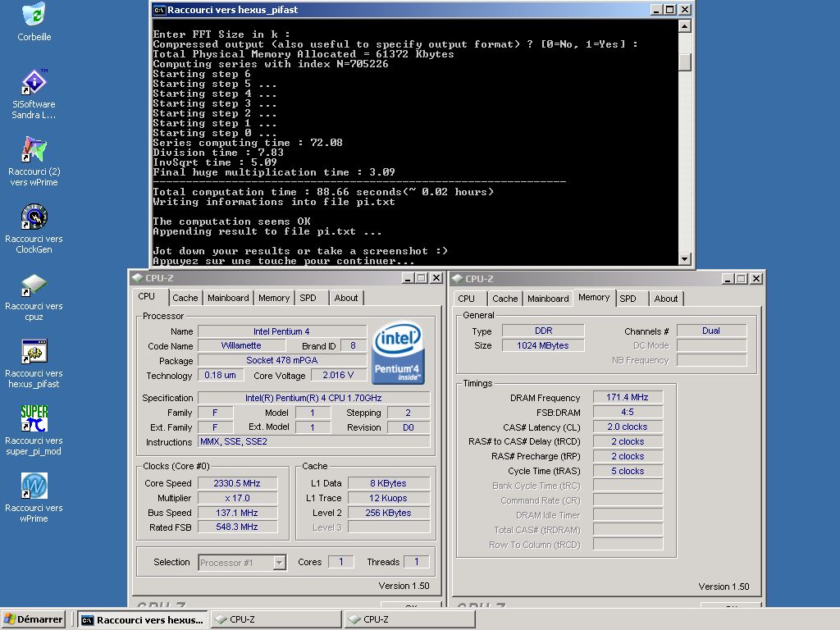Click the console scrollbar thumb

click(x=685, y=62)
